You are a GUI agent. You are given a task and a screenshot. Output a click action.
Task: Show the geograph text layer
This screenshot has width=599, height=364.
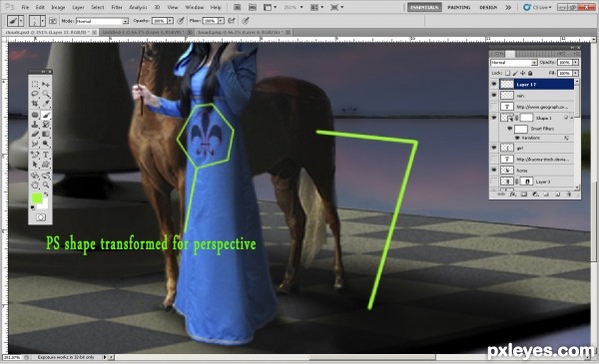tap(494, 107)
